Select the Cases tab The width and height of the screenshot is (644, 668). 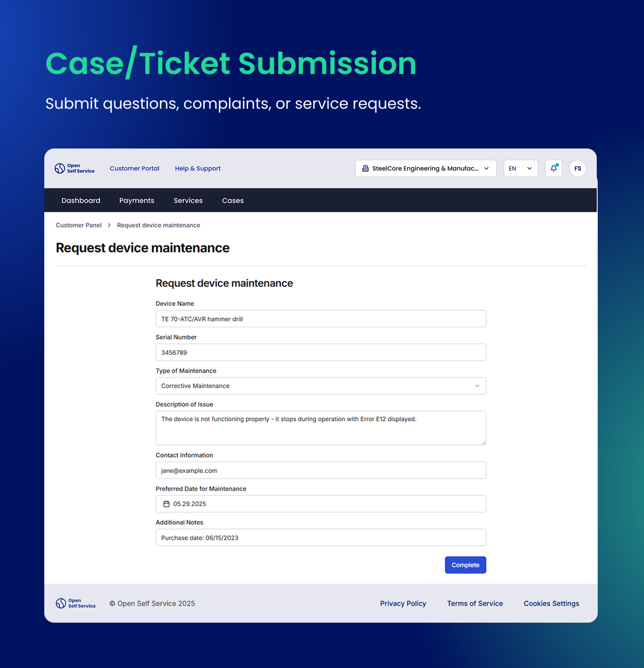[233, 200]
